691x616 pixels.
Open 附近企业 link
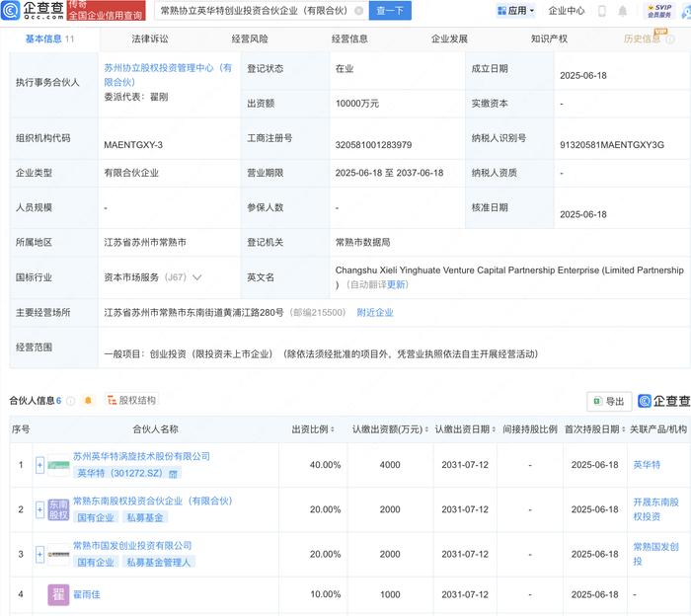[x=375, y=312]
